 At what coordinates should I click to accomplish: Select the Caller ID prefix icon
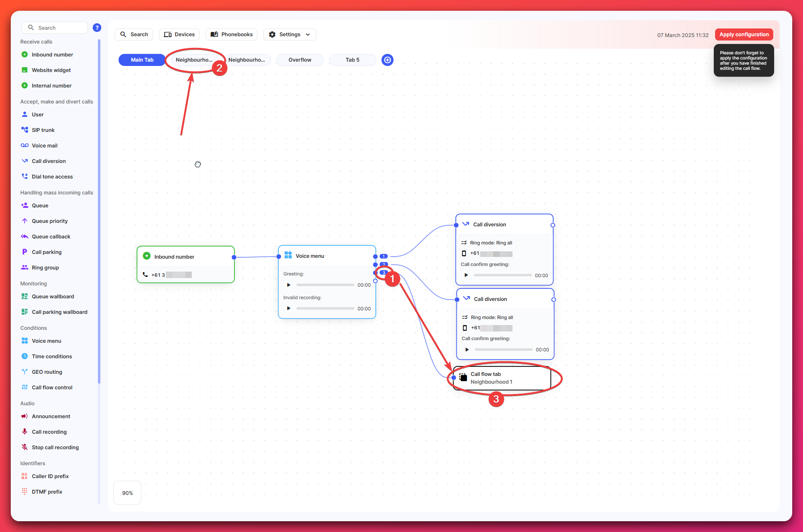(x=25, y=476)
